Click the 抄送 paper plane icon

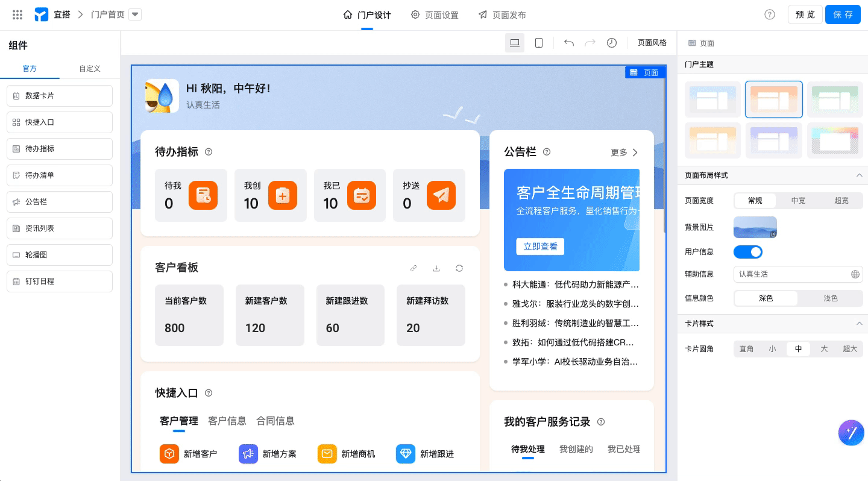[441, 195]
